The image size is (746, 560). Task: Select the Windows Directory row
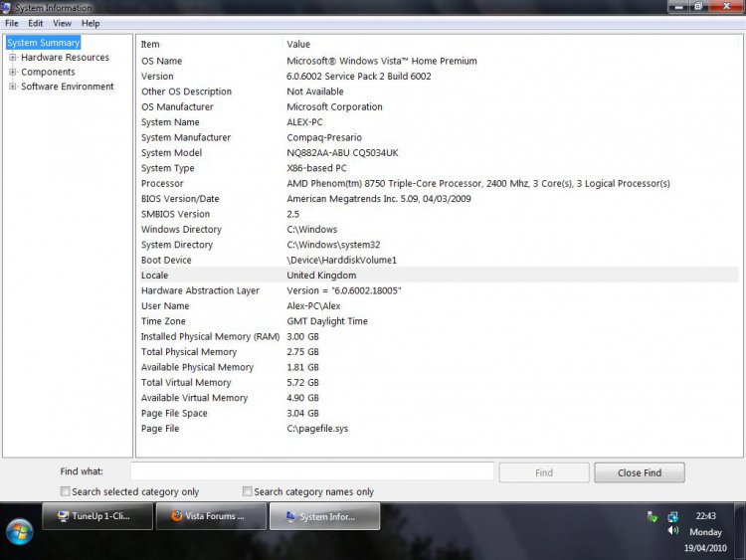439,230
